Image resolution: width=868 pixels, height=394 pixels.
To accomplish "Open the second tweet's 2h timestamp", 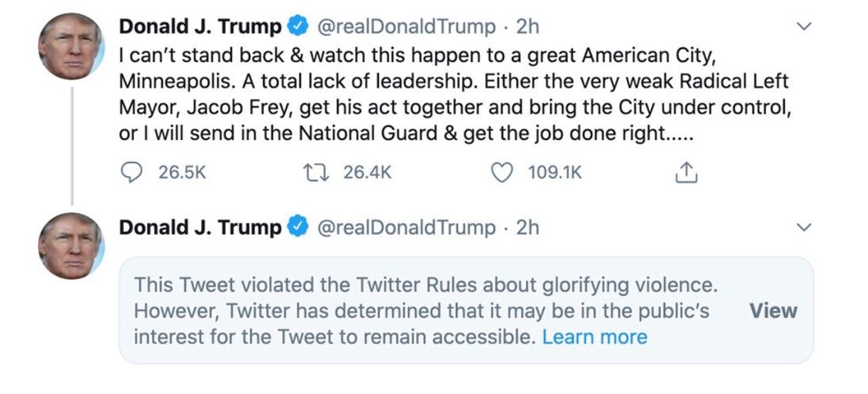I will (527, 228).
